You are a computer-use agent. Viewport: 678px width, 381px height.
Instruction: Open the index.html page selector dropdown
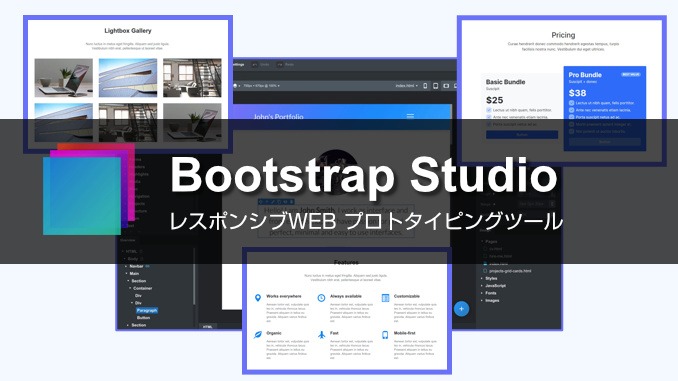tap(406, 86)
